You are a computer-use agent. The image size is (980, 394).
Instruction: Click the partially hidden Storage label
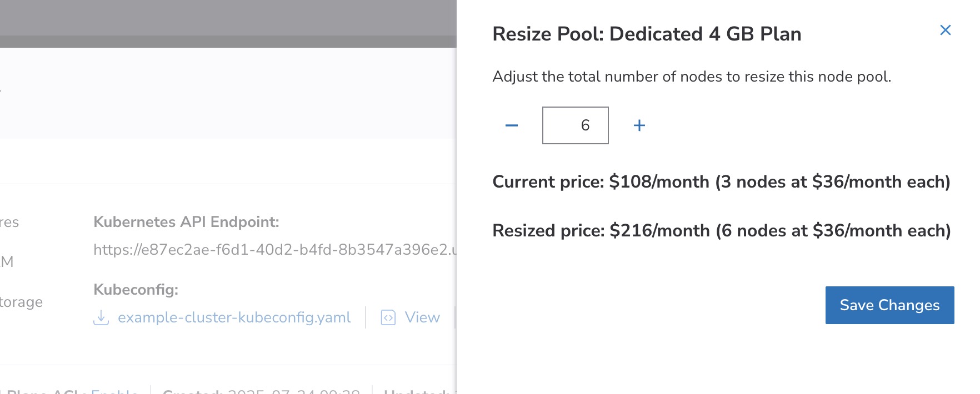coord(21,302)
